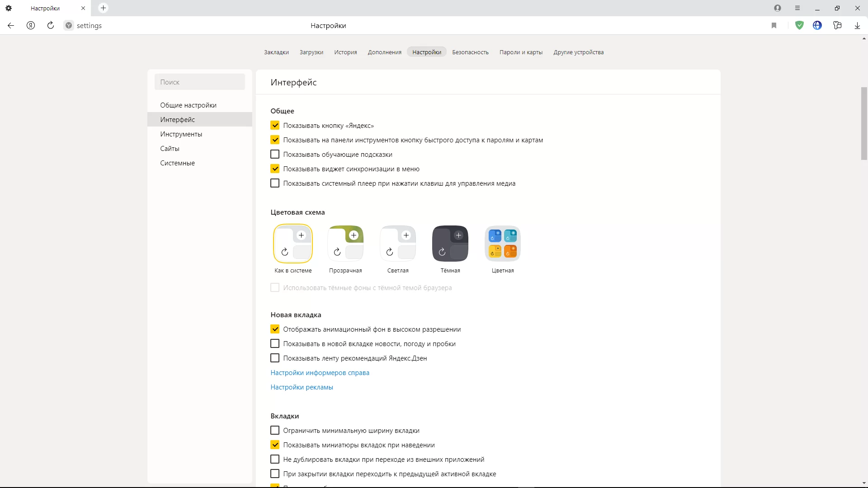Switch to the Другие устройства tab
Image resolution: width=868 pixels, height=488 pixels.
[x=579, y=52]
